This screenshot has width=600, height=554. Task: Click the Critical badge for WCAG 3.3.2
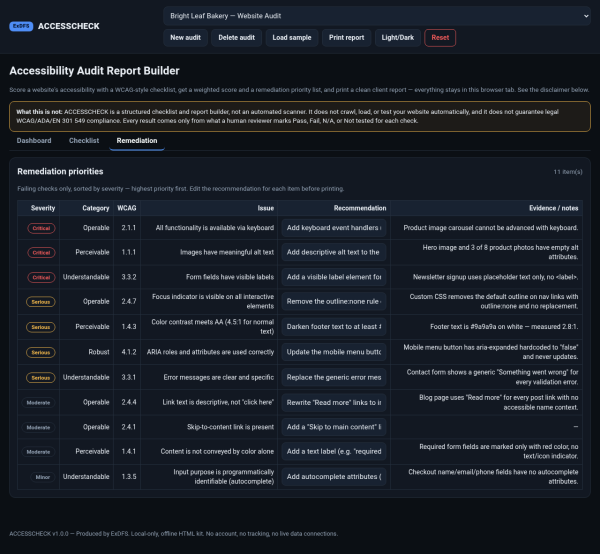pos(41,277)
